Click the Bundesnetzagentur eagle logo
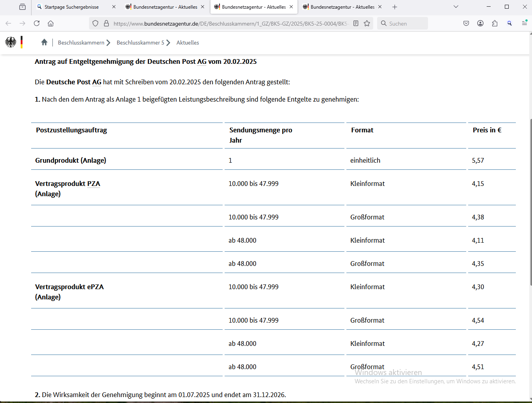This screenshot has height=403, width=532. tap(11, 42)
